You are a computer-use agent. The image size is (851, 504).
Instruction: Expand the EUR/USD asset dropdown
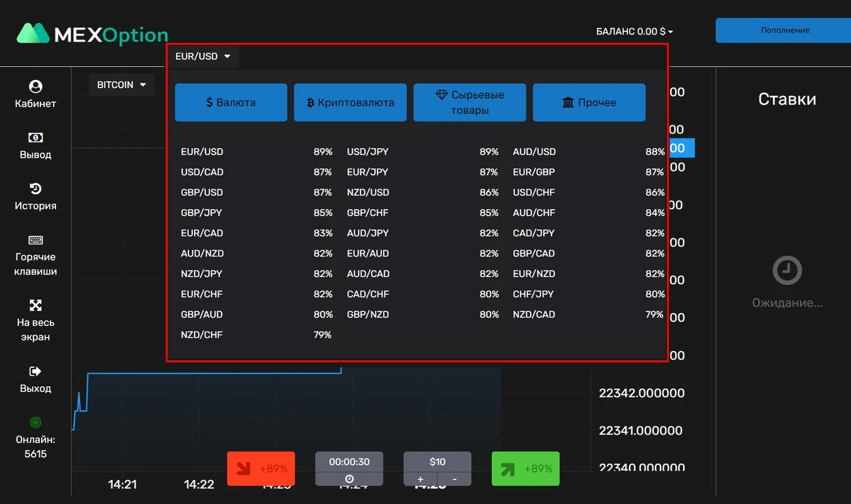[202, 56]
